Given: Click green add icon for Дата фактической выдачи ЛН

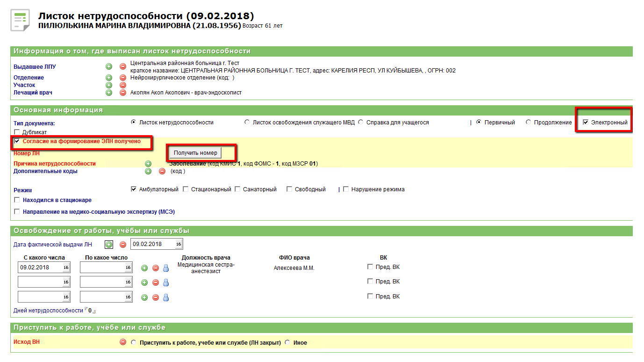Looking at the screenshot, I should tap(109, 245).
